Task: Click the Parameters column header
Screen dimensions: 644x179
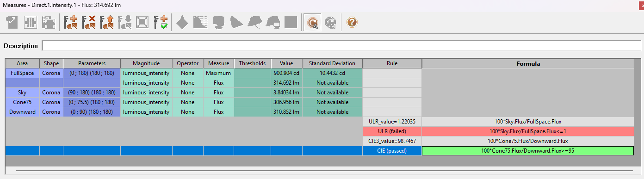Action: tap(92, 63)
